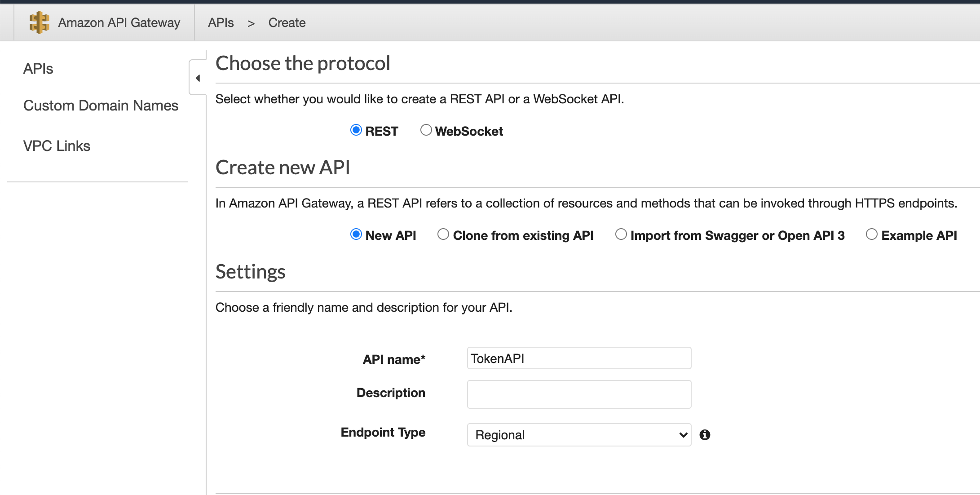Select Create in the breadcrumb trail
This screenshot has height=495, width=980.
tap(287, 22)
